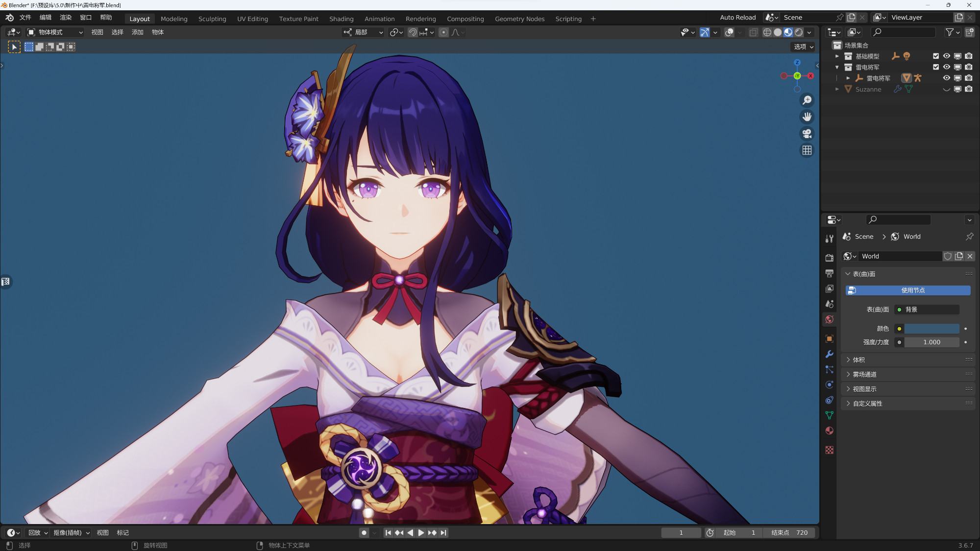Image resolution: width=980 pixels, height=551 pixels.
Task: Switch to the Shading workspace tab
Action: pyautogui.click(x=341, y=19)
